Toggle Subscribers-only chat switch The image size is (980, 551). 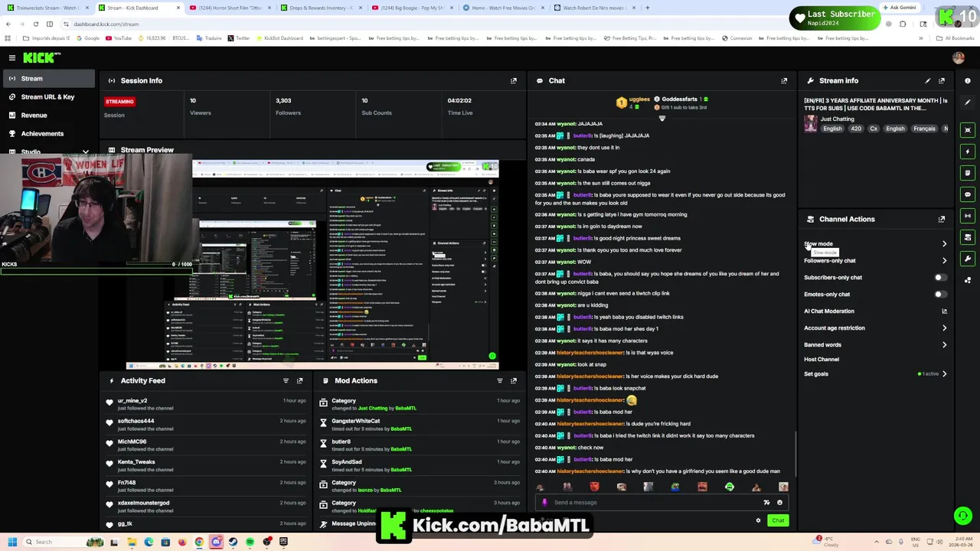point(940,278)
